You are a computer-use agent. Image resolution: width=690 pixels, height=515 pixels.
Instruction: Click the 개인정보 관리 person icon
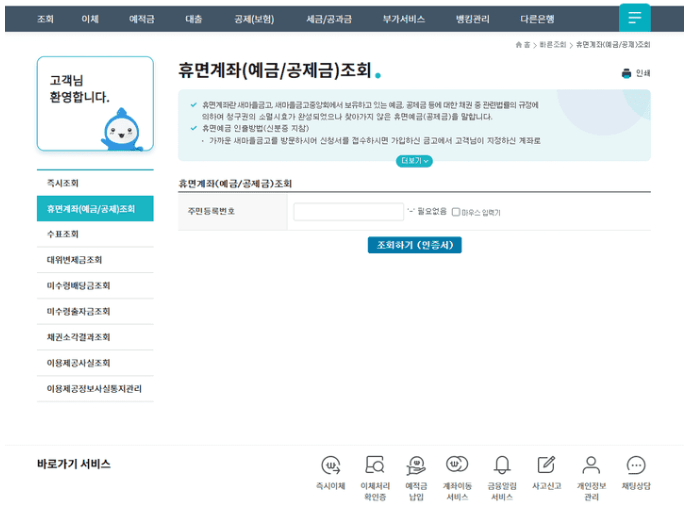click(591, 465)
